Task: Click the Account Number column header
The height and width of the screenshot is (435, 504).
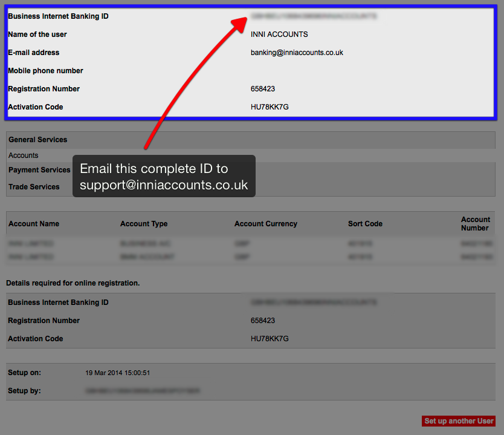Action: coord(476,224)
